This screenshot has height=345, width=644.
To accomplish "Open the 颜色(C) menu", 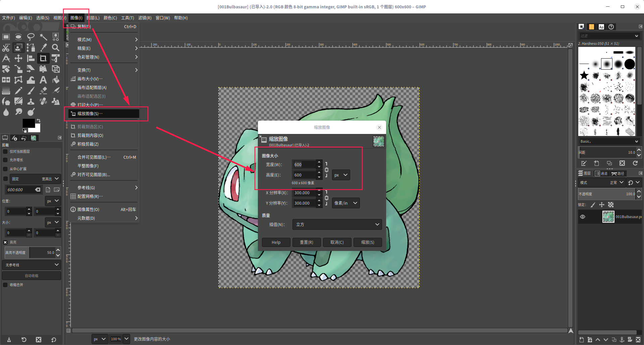I will [x=110, y=18].
